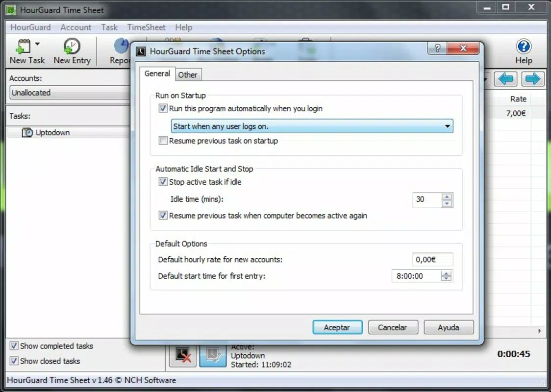This screenshot has width=551, height=392.
Task: Click the Cancelar button
Action: coord(393,327)
